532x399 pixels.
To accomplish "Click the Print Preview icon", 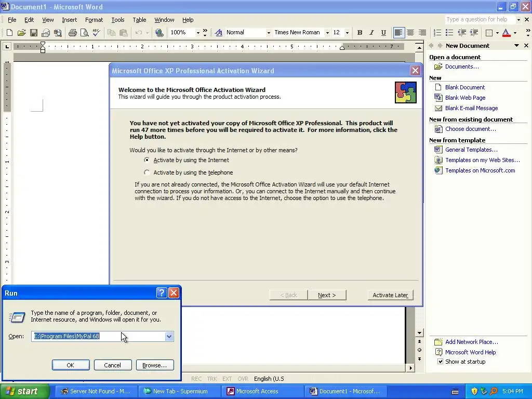I will 84,33.
